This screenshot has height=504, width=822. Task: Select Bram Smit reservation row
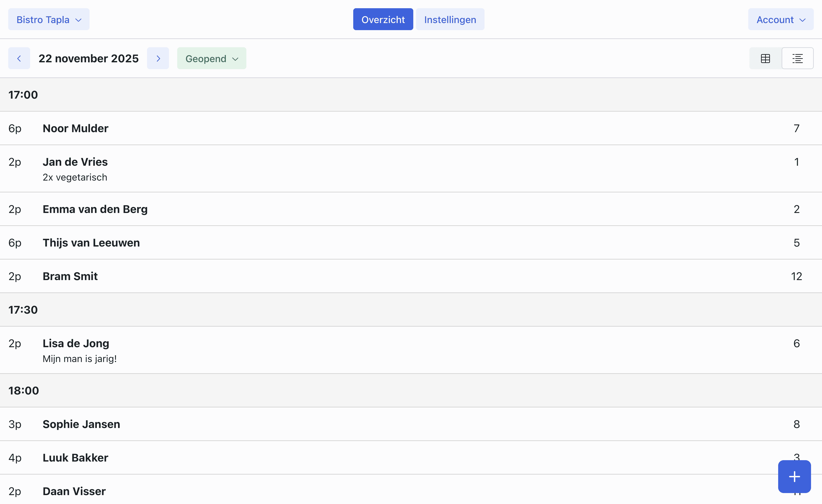coord(70,276)
